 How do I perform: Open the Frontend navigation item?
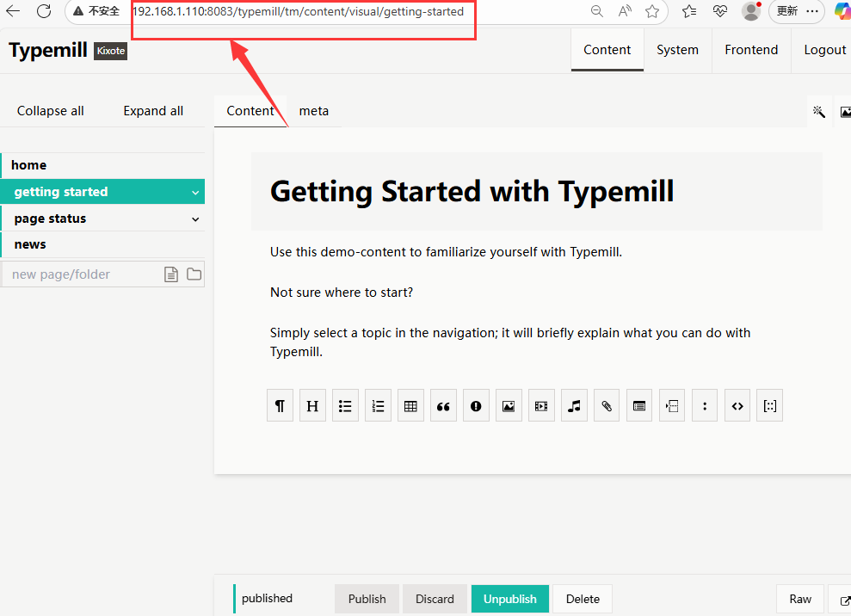(751, 50)
